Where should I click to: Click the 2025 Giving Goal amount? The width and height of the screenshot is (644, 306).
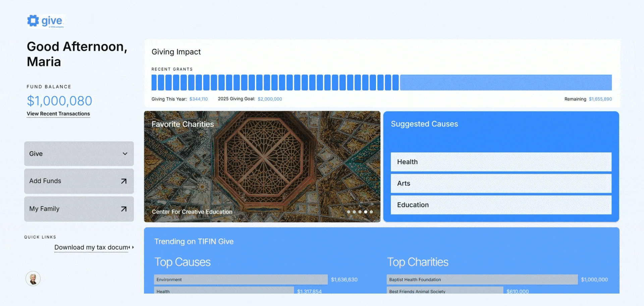pyautogui.click(x=270, y=99)
